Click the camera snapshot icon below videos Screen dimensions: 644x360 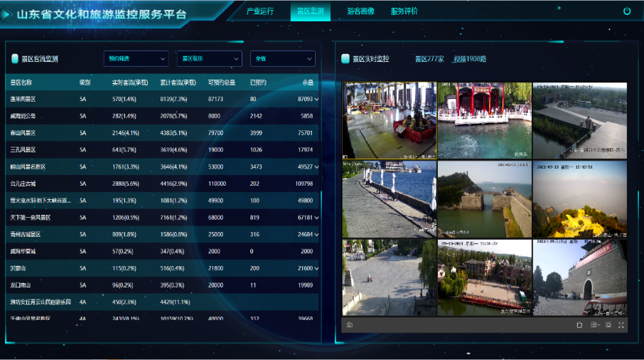(350, 325)
